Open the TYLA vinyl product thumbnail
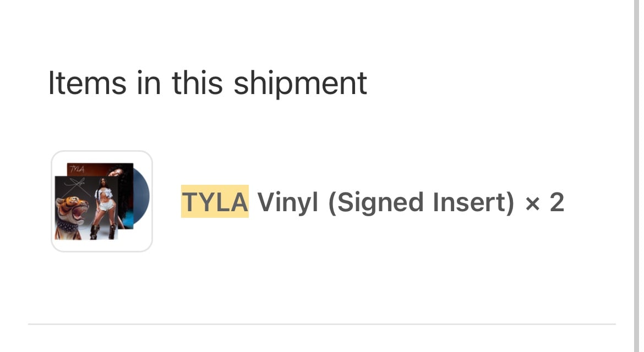Screen dimensions: 644x352 coord(102,201)
